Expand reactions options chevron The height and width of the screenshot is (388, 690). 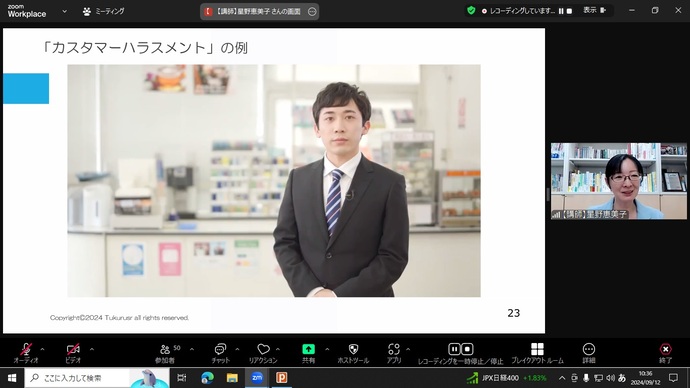click(278, 349)
